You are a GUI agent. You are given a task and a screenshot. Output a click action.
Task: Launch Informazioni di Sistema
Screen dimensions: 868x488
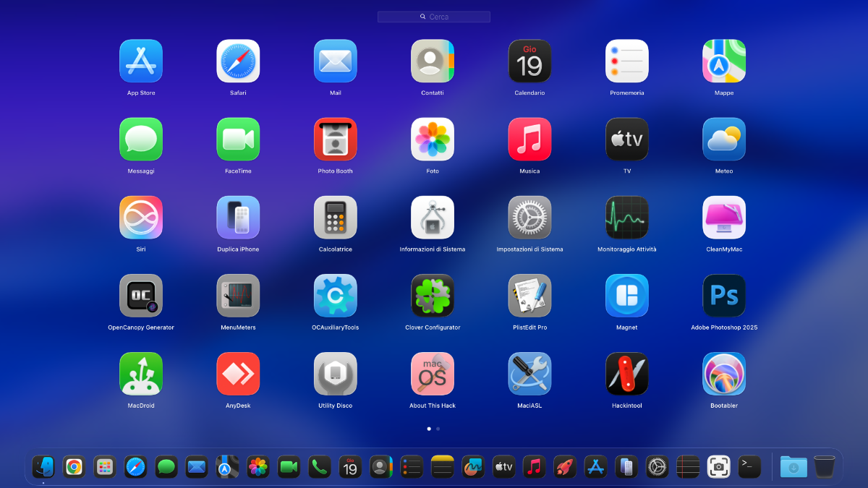click(x=433, y=218)
